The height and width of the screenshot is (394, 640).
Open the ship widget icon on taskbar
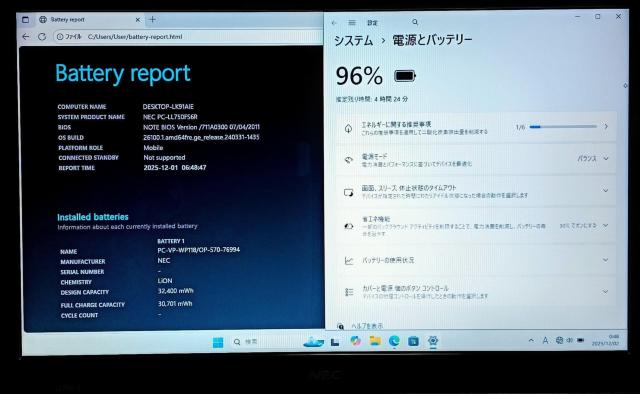click(313, 342)
